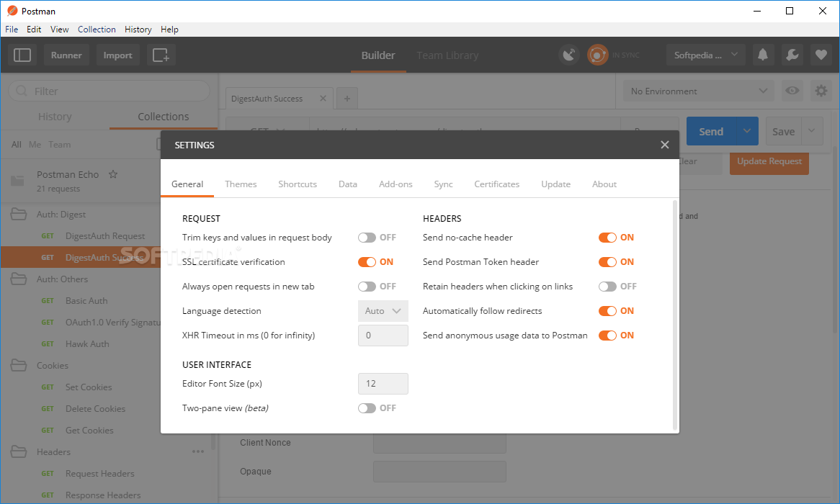Click Editor Font Size input field
The width and height of the screenshot is (840, 504).
(383, 384)
